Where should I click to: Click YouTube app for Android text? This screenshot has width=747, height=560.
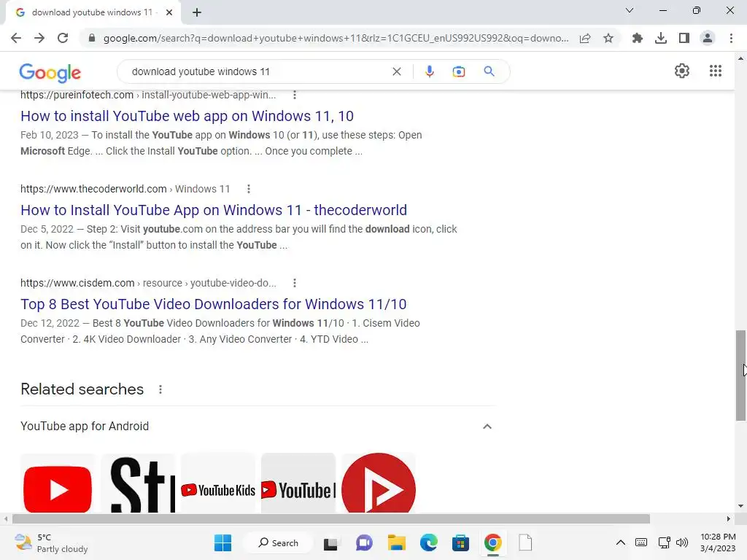[x=85, y=426]
